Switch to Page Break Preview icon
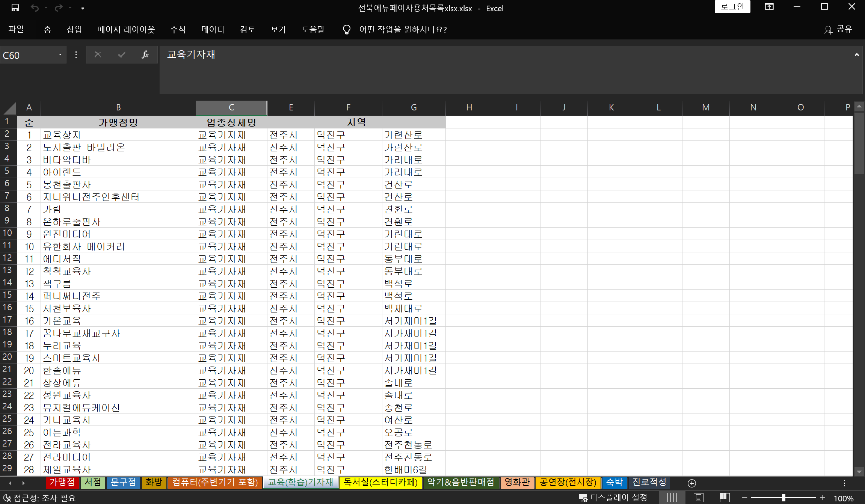865x504 pixels. coord(725,498)
